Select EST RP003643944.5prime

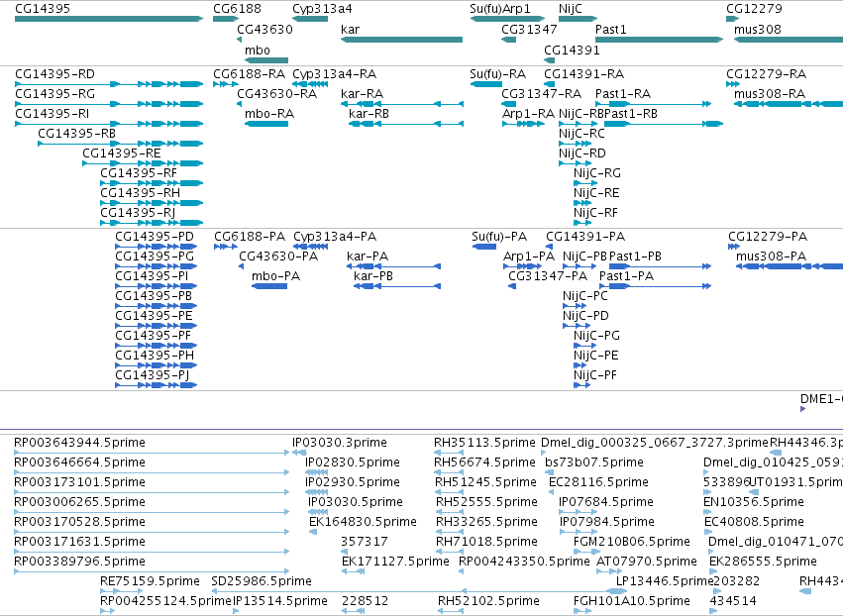click(152, 453)
